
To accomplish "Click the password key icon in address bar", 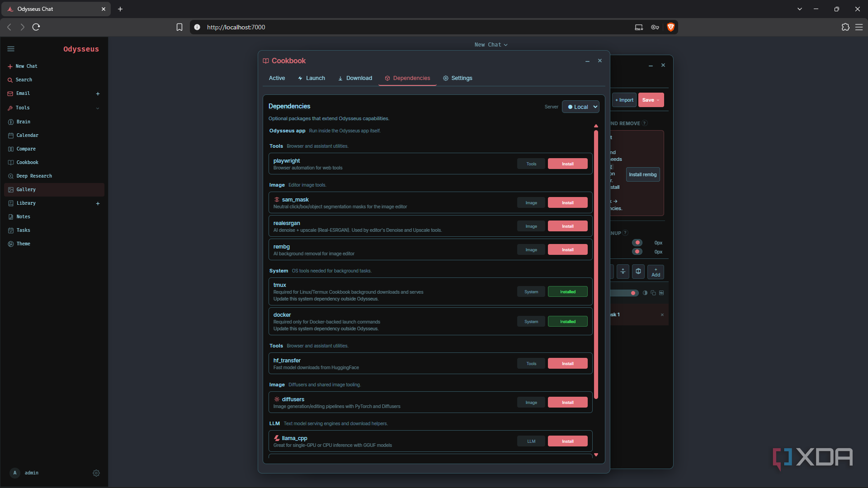I will pyautogui.click(x=655, y=27).
